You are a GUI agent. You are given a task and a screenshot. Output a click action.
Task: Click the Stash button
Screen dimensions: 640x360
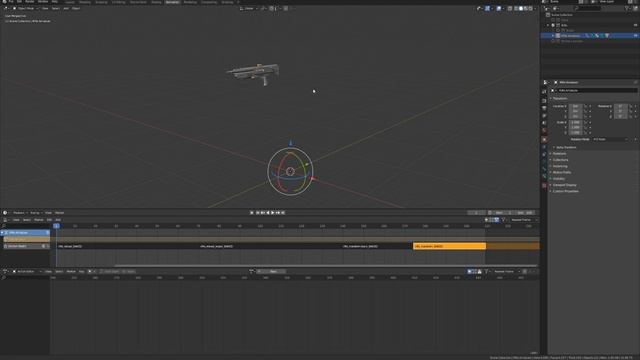(129, 271)
